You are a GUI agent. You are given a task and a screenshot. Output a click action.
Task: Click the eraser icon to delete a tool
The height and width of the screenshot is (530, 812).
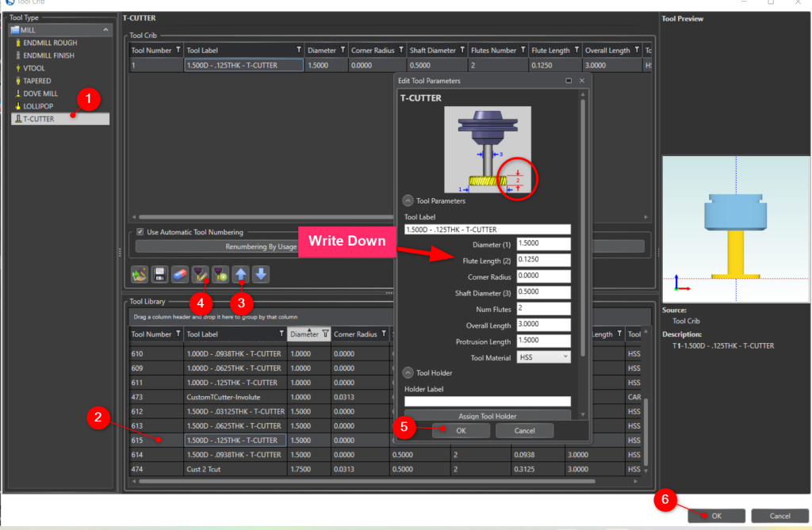tap(180, 273)
